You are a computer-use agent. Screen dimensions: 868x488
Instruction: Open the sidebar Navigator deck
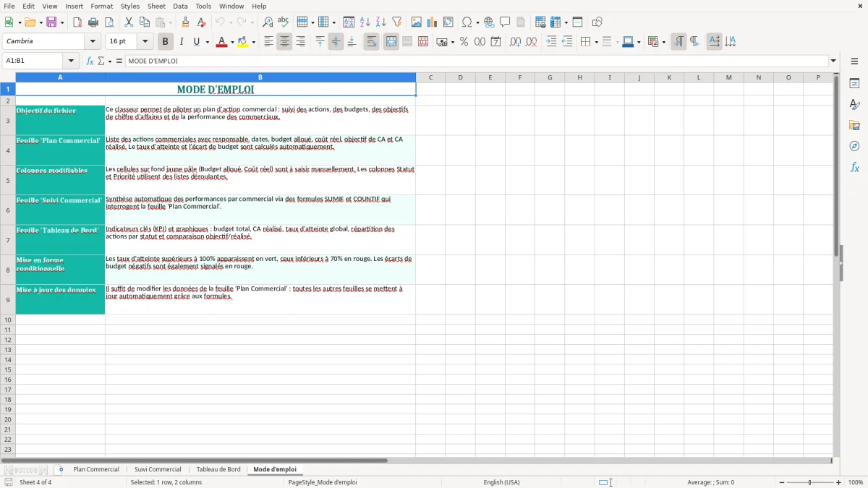coord(854,147)
